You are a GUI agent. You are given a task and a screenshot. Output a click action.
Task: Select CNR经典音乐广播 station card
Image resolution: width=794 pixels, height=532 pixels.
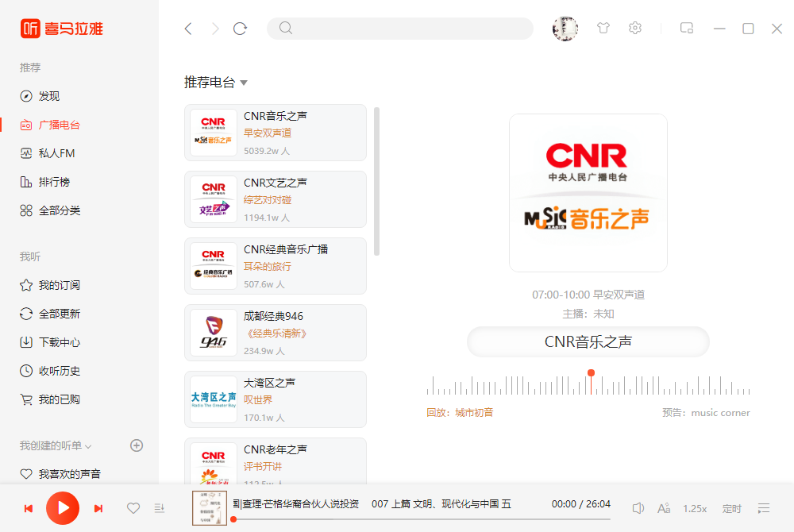pos(276,266)
